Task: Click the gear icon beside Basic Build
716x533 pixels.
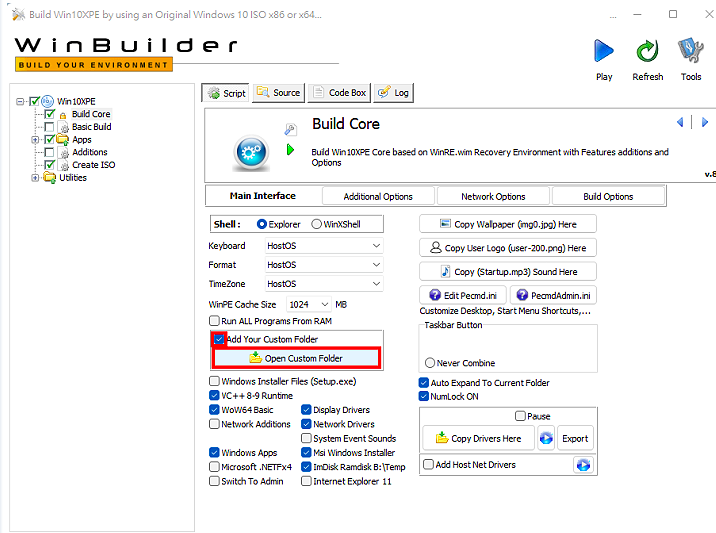Action: coord(64,127)
